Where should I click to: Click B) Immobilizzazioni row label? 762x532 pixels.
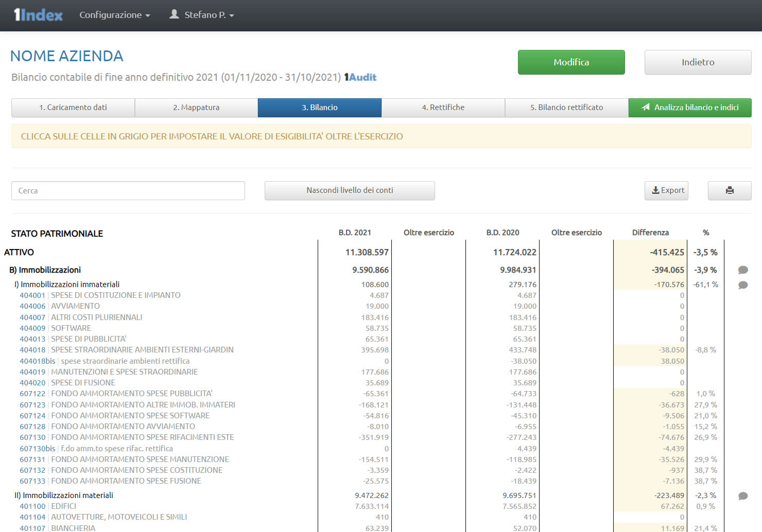pyautogui.click(x=45, y=270)
